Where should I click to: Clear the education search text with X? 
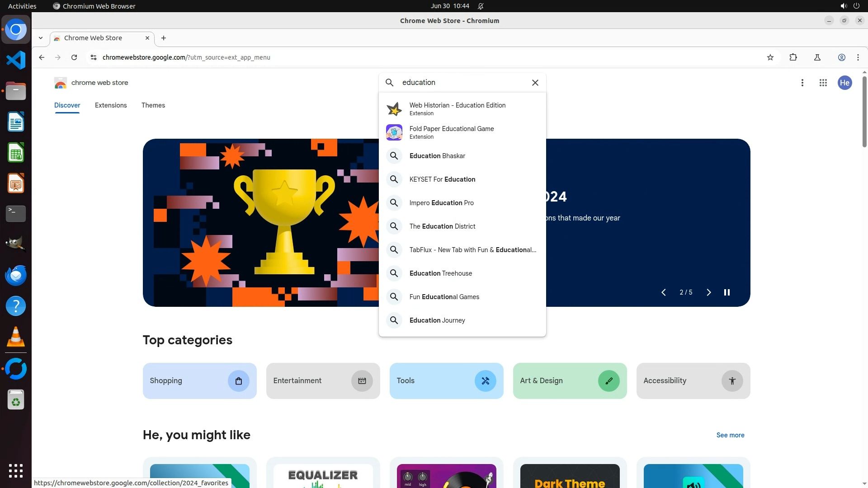[x=535, y=83]
